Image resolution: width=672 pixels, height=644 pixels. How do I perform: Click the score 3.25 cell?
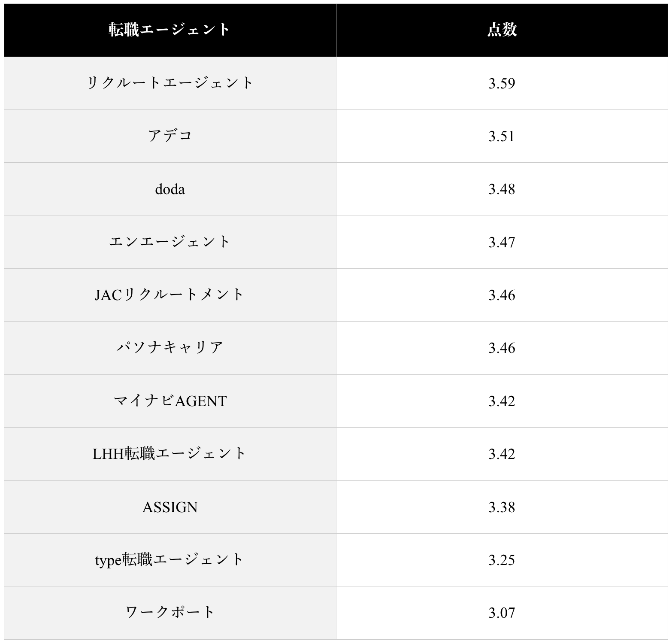click(502, 560)
